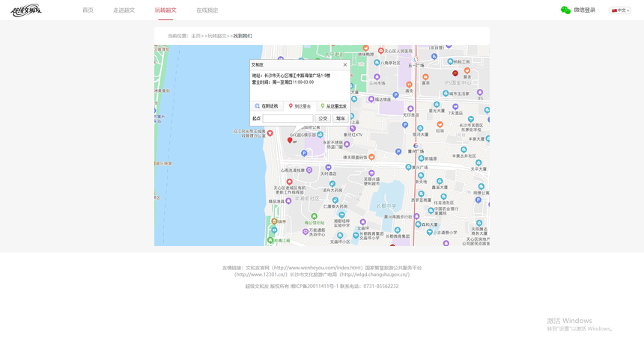
Task: Click the 城市生活家 marker
Action: pyautogui.click(x=446, y=93)
